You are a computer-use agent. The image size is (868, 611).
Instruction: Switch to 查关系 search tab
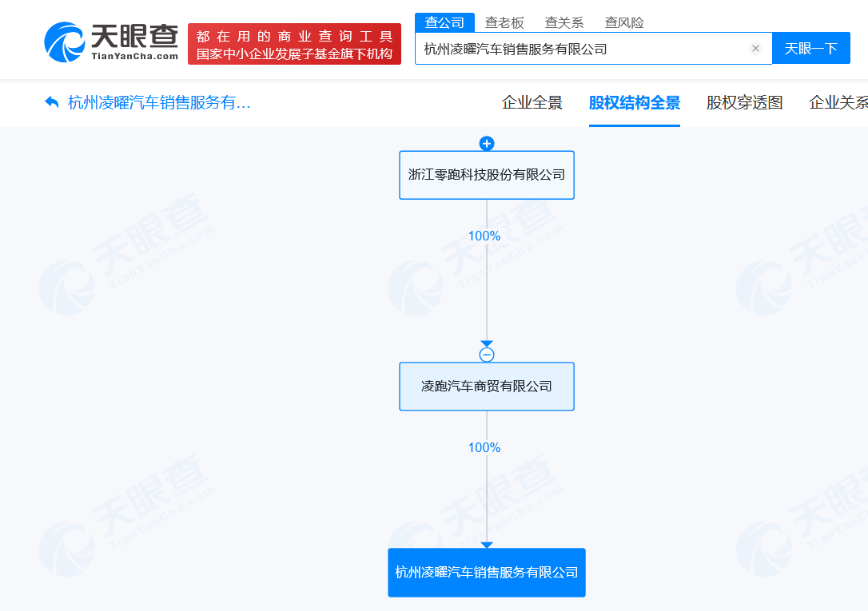click(x=564, y=22)
